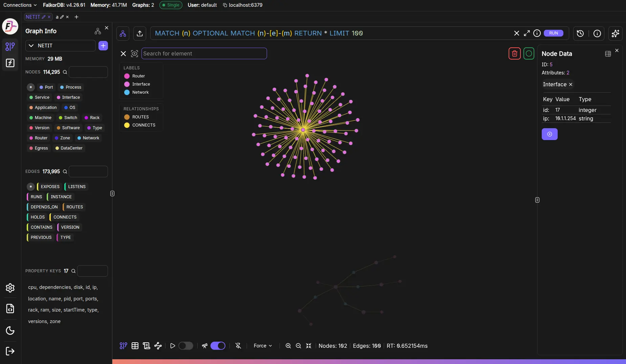The height and width of the screenshot is (364, 626).
Task: Open the schema function icon in left sidebar
Action: point(10,63)
